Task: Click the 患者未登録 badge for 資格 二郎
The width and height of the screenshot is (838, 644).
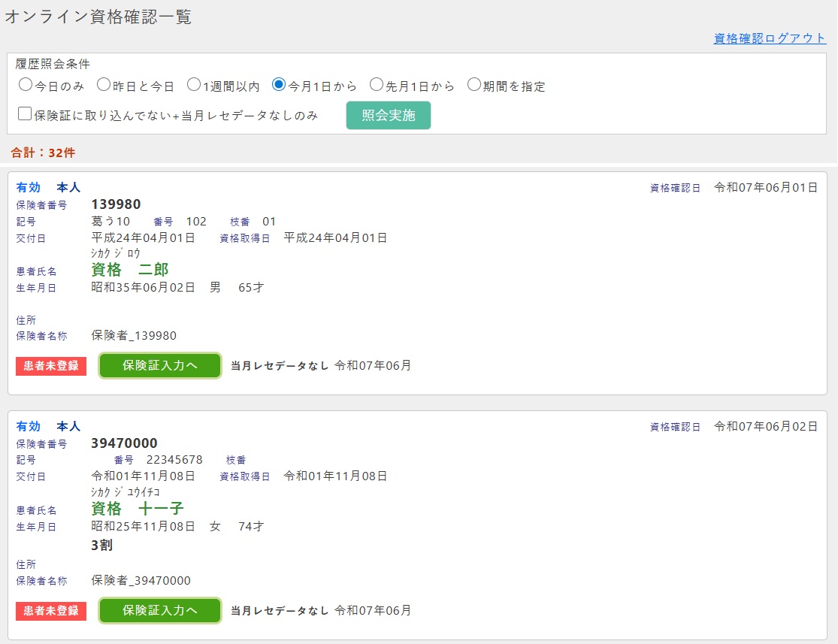Action: point(51,366)
